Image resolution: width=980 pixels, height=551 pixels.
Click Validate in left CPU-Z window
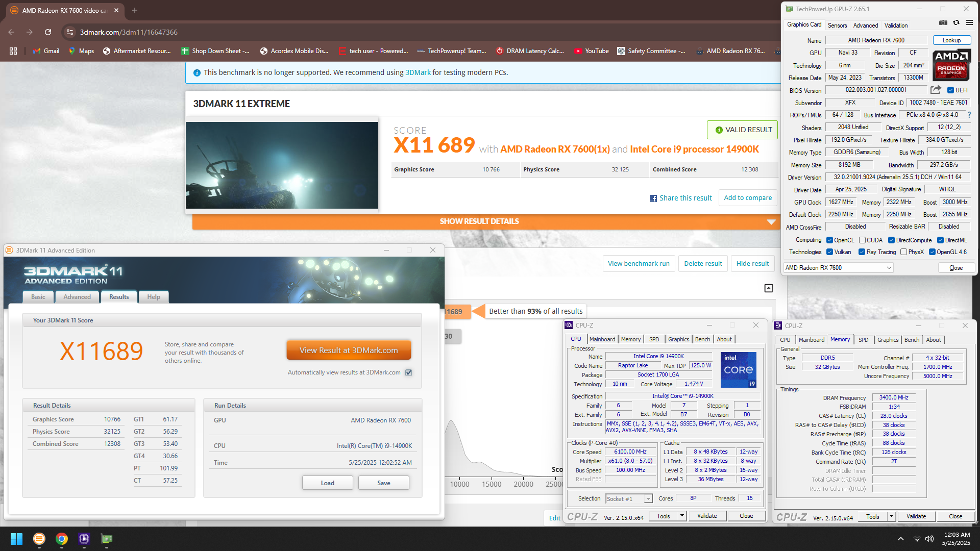707,516
